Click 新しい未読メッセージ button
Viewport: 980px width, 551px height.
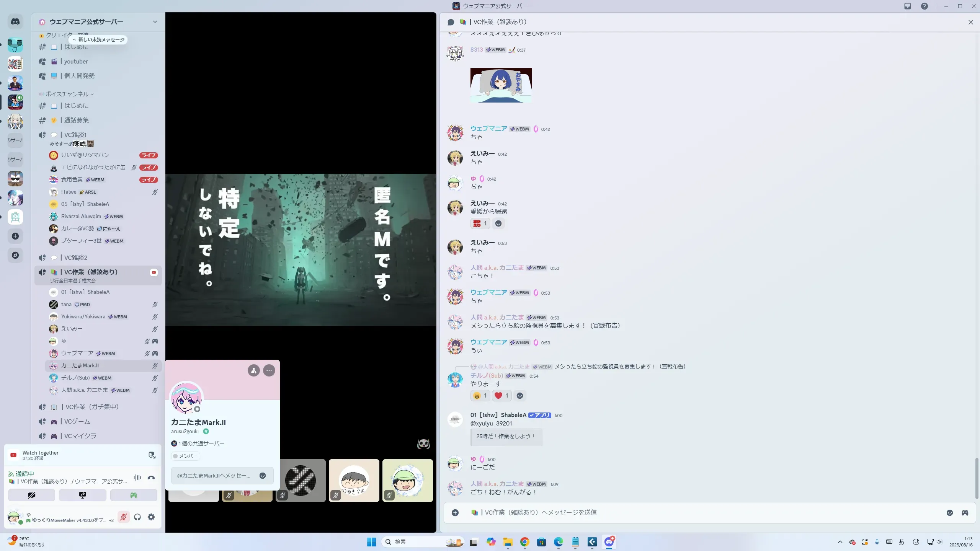coord(98,40)
